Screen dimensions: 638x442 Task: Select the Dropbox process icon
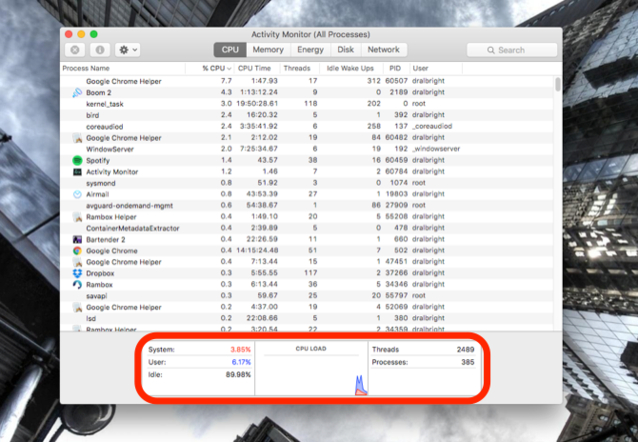[77, 273]
